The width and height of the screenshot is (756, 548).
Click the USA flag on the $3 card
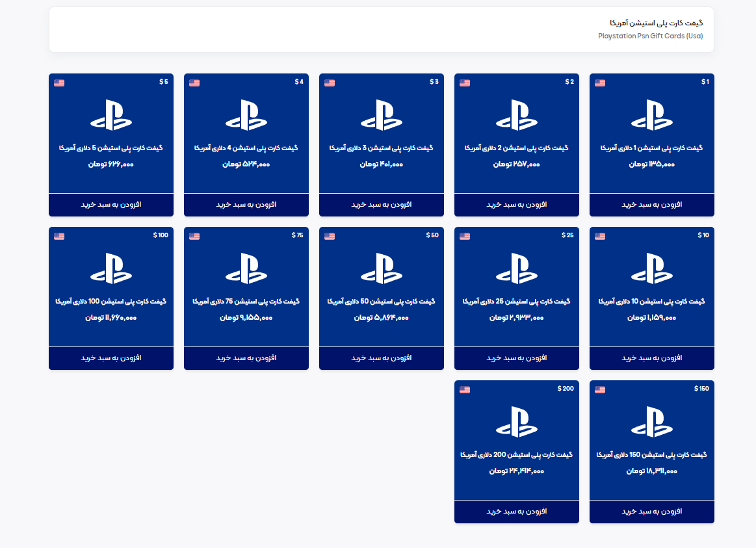pos(330,83)
